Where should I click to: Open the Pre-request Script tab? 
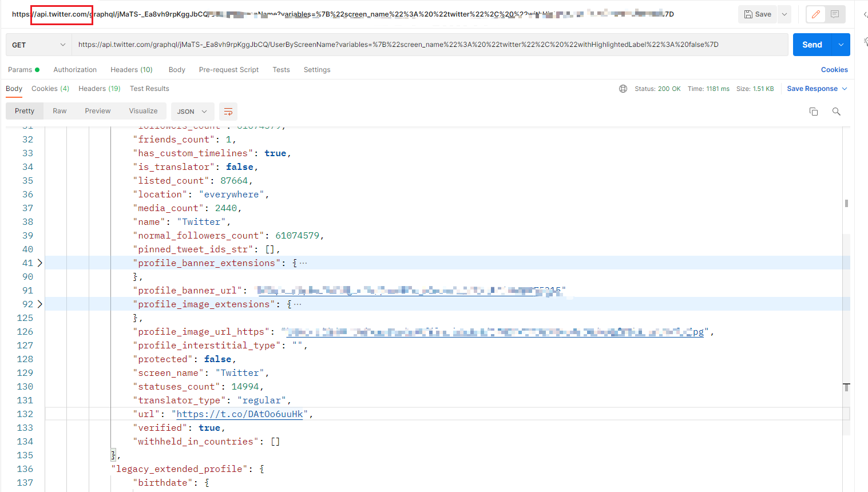point(228,69)
